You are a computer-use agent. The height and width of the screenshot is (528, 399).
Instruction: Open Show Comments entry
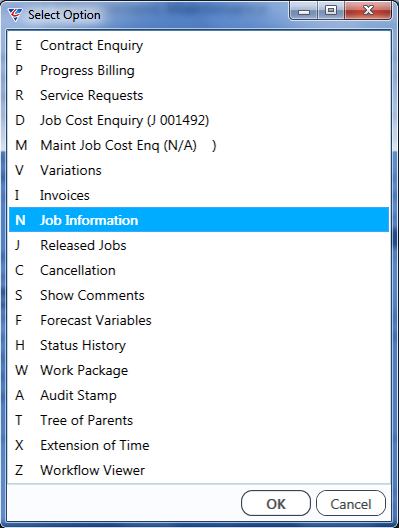pos(199,295)
